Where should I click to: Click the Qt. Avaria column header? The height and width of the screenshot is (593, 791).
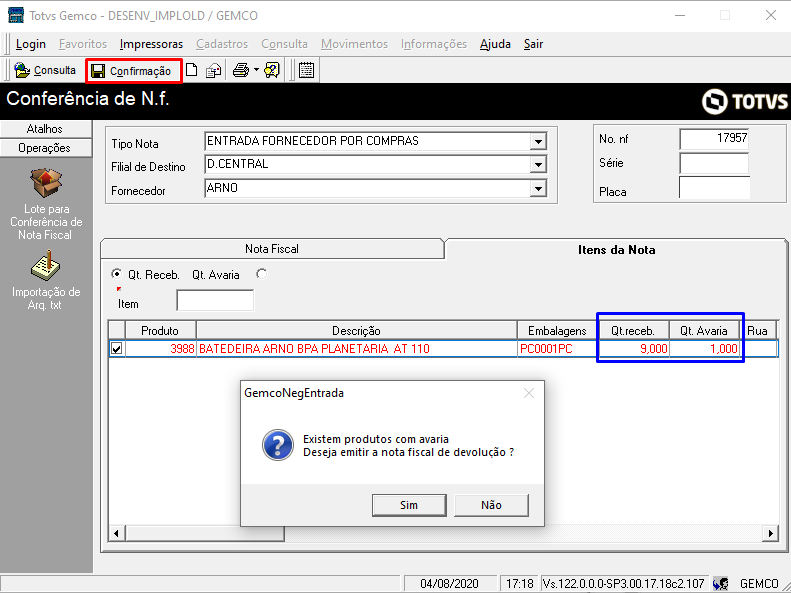[704, 331]
